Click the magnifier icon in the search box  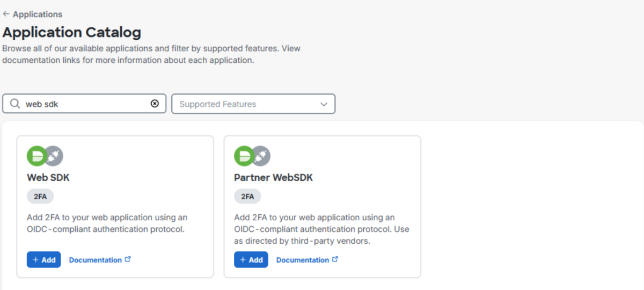coord(15,104)
